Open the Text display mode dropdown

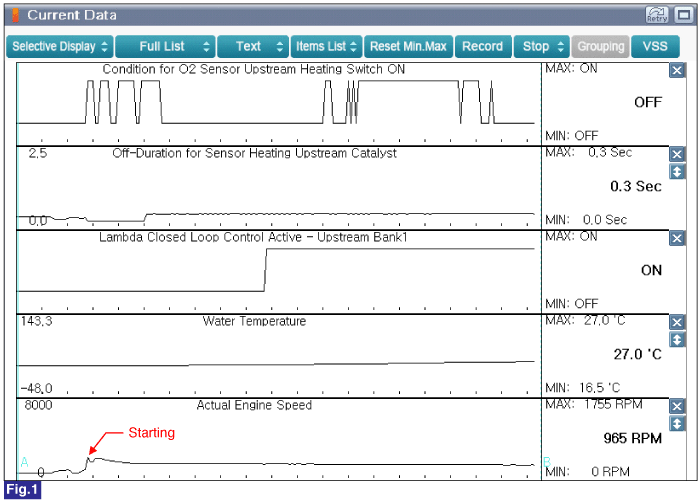pyautogui.click(x=253, y=46)
